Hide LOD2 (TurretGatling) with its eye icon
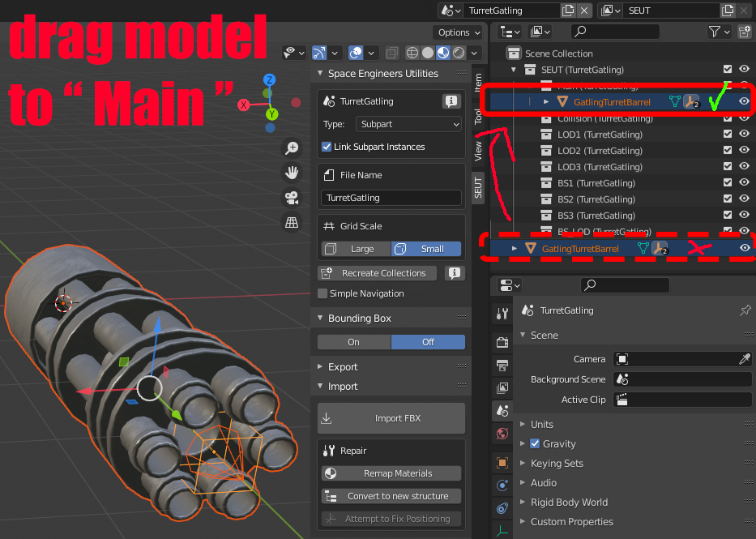 (745, 150)
